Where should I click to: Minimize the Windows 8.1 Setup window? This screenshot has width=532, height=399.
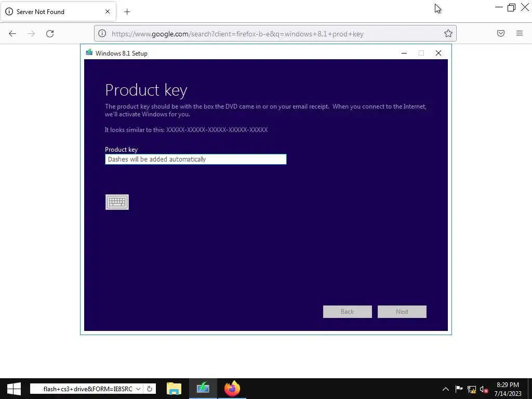[404, 53]
